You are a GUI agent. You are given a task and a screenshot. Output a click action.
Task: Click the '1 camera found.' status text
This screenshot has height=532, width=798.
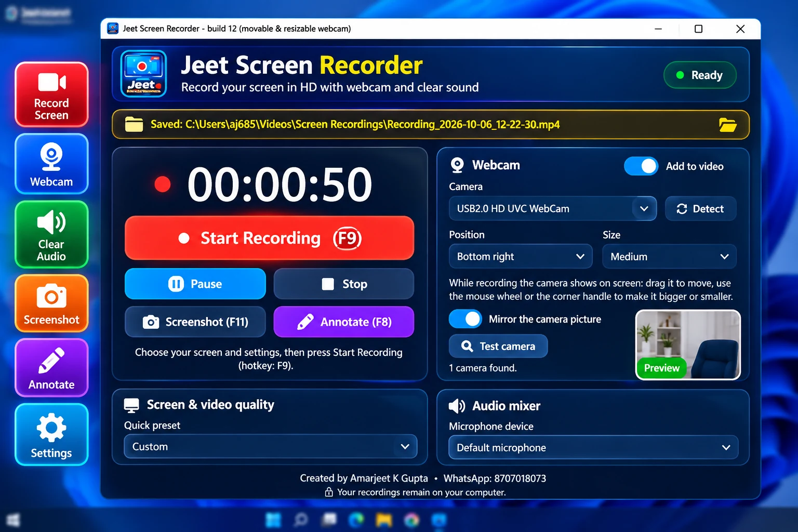483,368
